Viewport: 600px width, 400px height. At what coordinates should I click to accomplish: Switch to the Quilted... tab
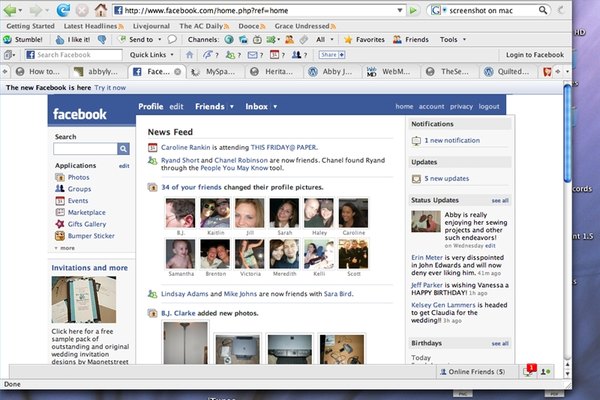pos(509,72)
